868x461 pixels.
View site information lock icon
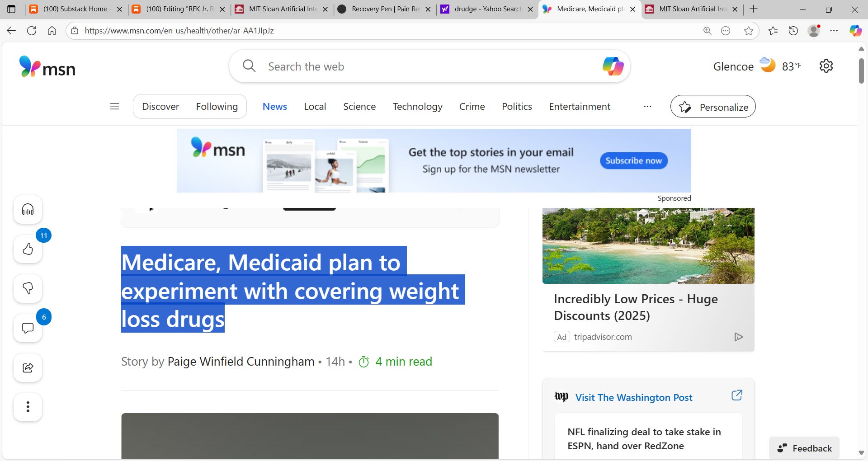coord(75,31)
